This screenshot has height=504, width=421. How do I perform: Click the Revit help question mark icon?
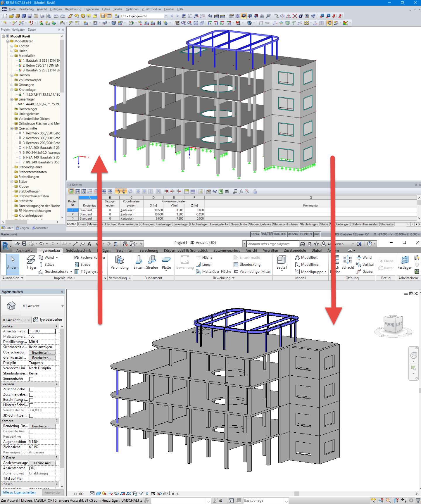[x=370, y=244]
